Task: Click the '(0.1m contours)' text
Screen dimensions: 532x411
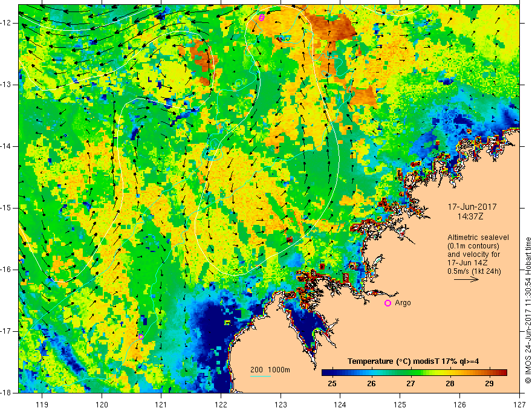Action: (x=473, y=246)
